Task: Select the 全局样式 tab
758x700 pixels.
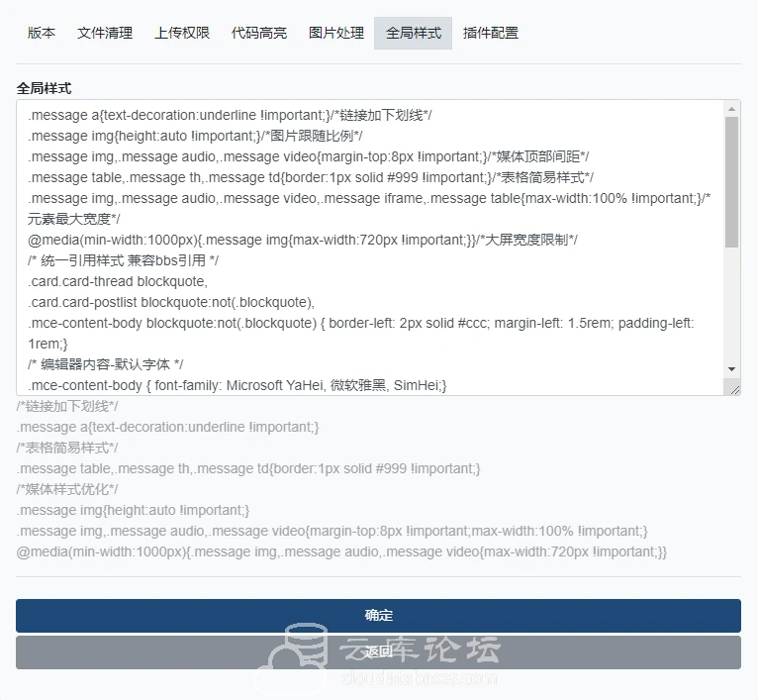Action: [414, 33]
